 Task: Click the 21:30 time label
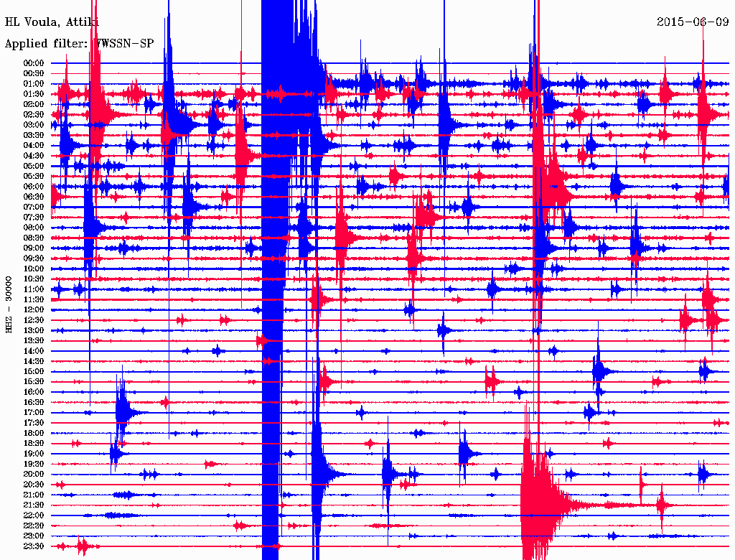(34, 505)
